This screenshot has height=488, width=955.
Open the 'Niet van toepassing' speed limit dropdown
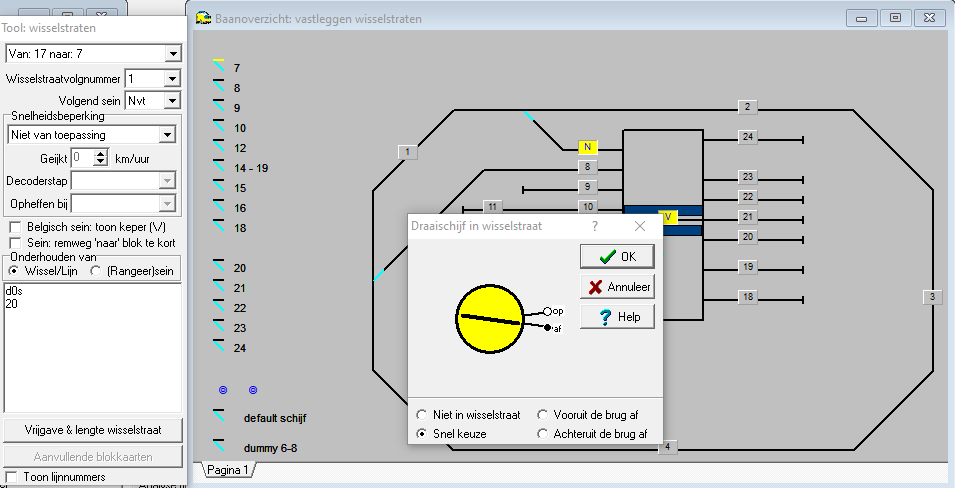(166, 134)
